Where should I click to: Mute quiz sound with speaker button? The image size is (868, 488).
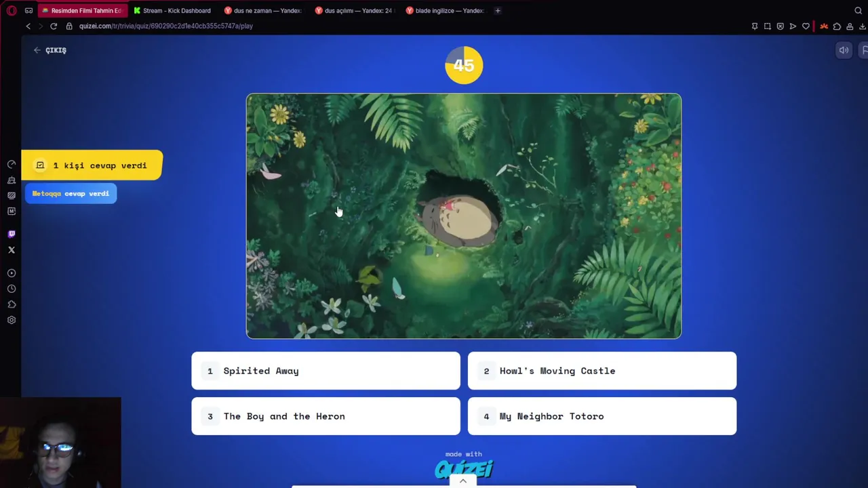pos(844,50)
